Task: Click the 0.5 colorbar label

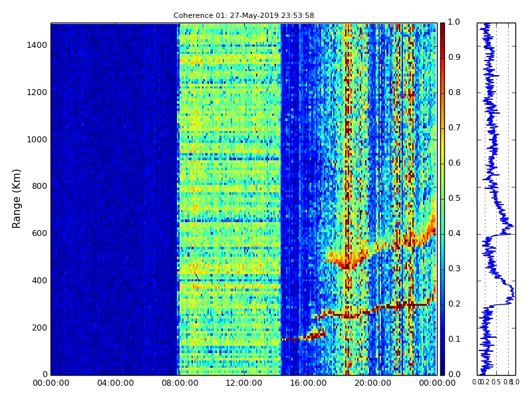Action: pos(455,198)
